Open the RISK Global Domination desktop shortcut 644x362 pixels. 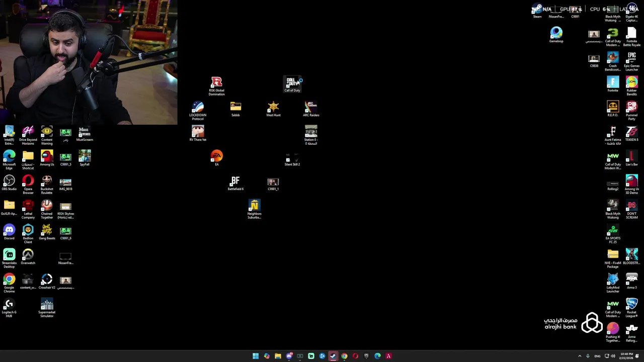pos(216,86)
